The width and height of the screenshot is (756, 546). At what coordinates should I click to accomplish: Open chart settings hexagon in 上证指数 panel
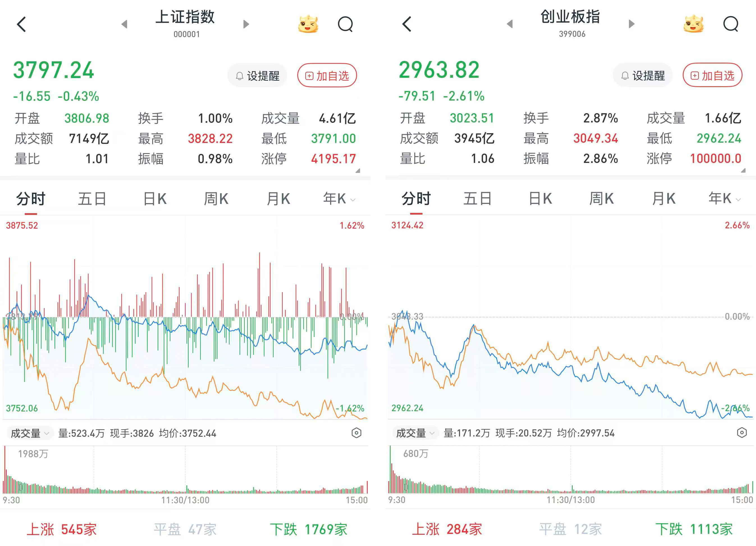[x=356, y=433]
